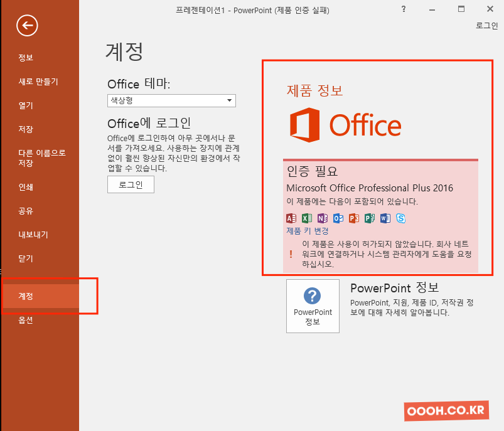Click the 로그인 button under Office에 로그인

tap(131, 184)
